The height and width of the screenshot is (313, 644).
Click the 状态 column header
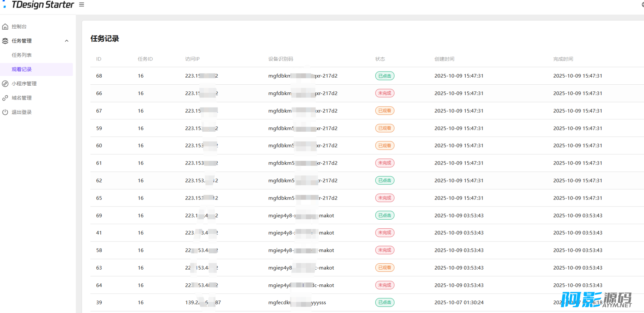click(x=380, y=59)
